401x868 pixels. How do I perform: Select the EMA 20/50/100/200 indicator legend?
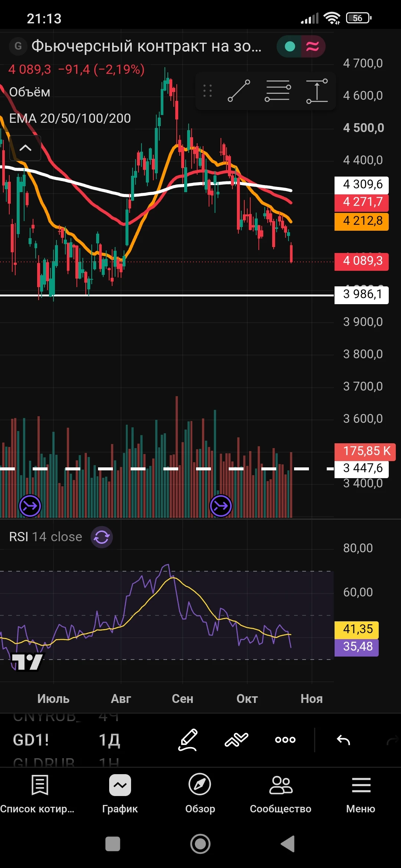(70, 118)
